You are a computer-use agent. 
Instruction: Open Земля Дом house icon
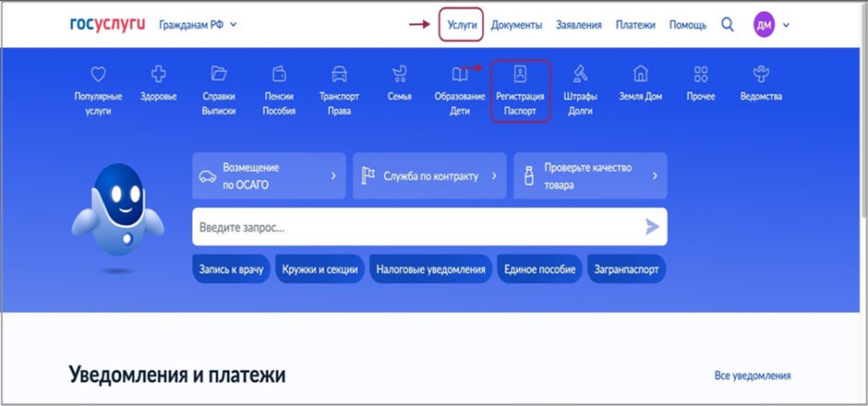pyautogui.click(x=641, y=74)
